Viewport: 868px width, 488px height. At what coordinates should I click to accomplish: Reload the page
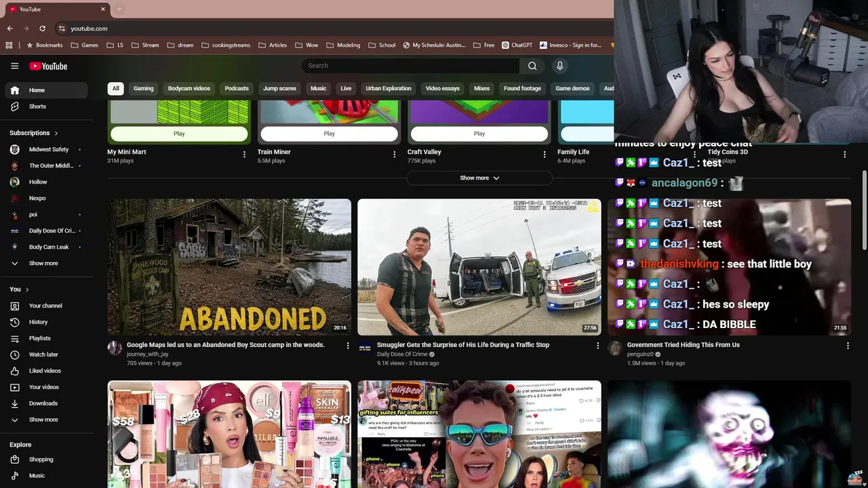pos(42,28)
